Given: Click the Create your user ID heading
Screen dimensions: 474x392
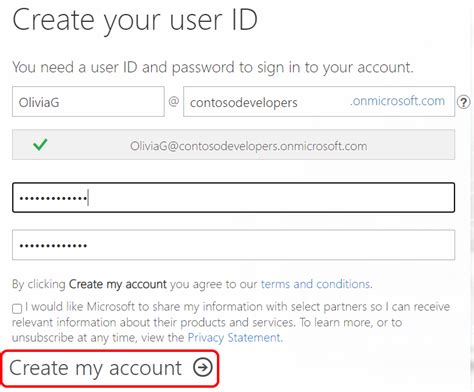Looking at the screenshot, I should [135, 21].
